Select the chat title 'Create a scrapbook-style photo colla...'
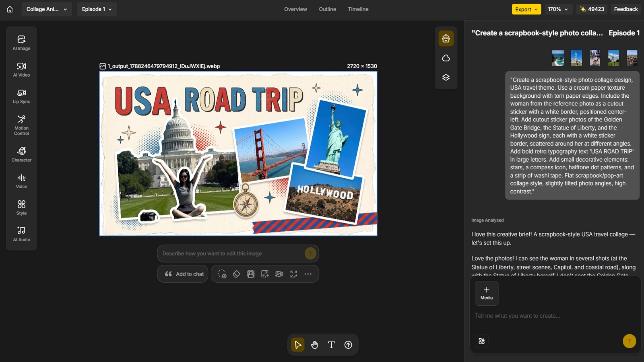Screen dimensions: 644x362 pyautogui.click(x=537, y=33)
